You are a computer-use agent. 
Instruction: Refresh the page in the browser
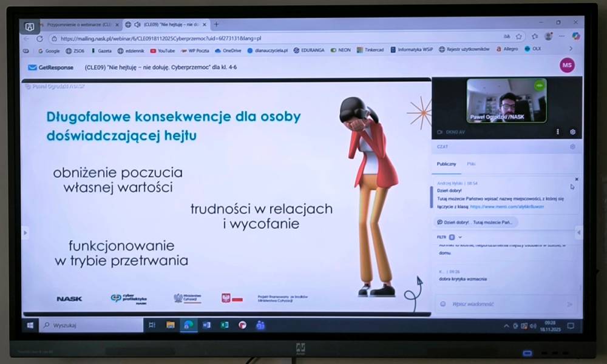tap(39, 38)
